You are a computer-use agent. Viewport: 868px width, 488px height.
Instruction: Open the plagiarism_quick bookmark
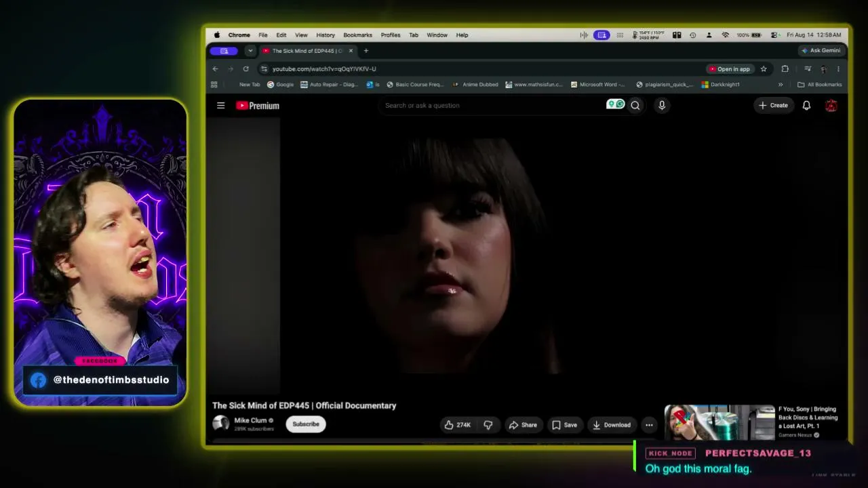665,85
